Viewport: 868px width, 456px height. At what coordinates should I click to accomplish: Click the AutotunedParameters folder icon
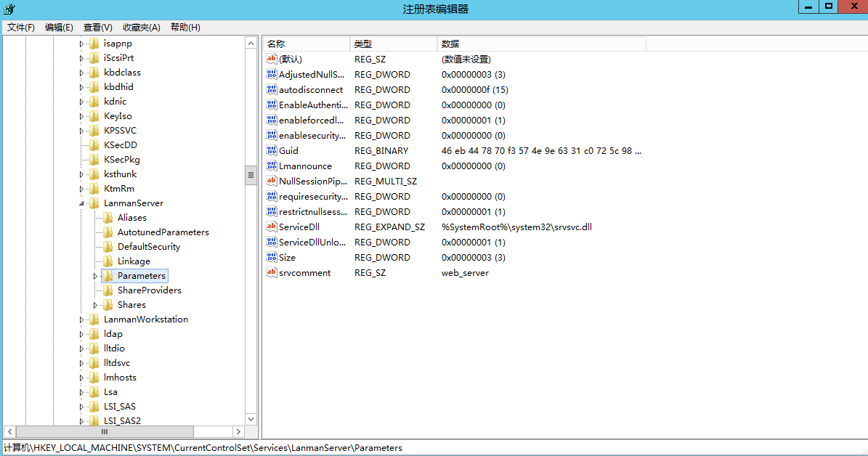point(108,232)
